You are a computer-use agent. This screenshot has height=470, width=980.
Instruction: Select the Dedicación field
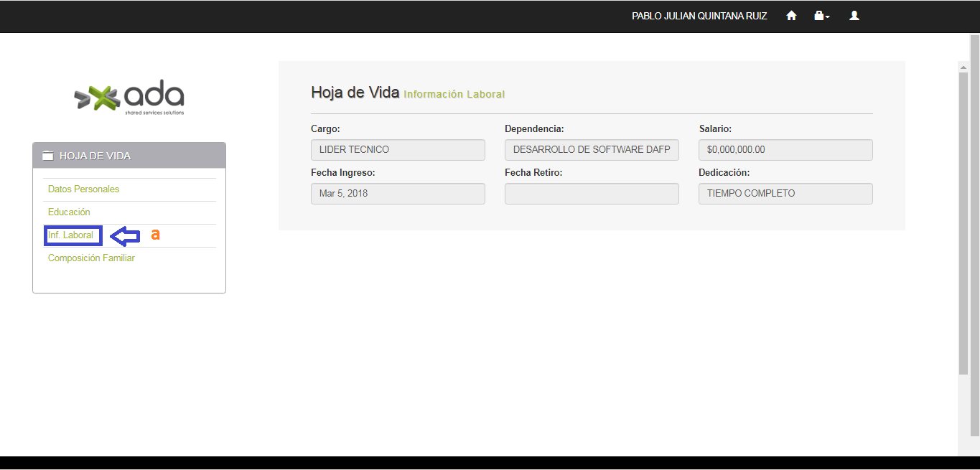785,194
